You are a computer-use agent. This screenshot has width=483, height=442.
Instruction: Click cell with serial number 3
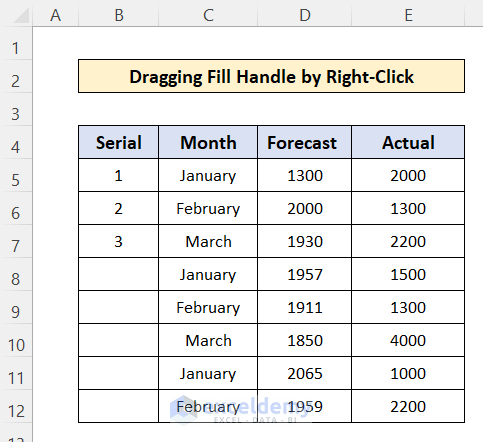point(119,241)
